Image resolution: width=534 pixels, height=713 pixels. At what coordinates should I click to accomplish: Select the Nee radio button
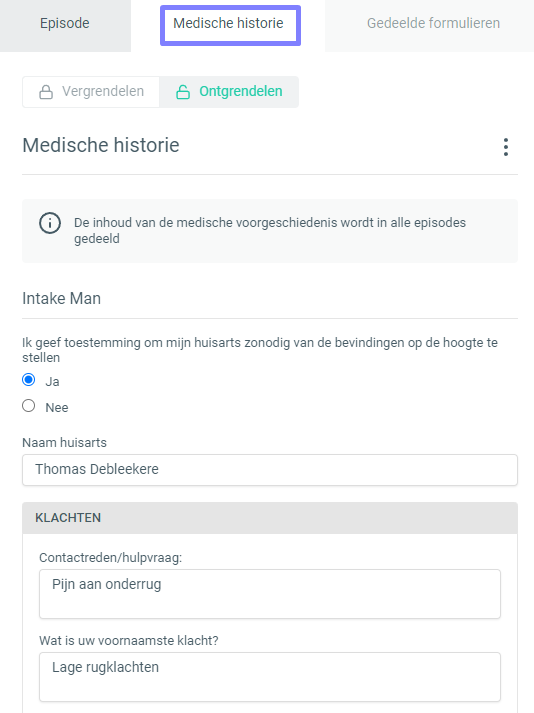point(29,406)
